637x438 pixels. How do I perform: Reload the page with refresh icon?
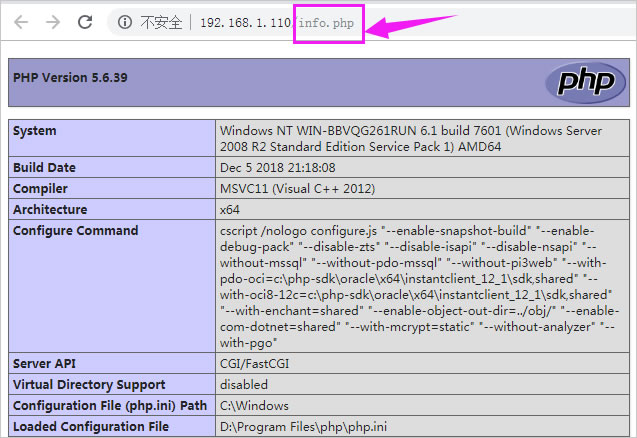85,22
